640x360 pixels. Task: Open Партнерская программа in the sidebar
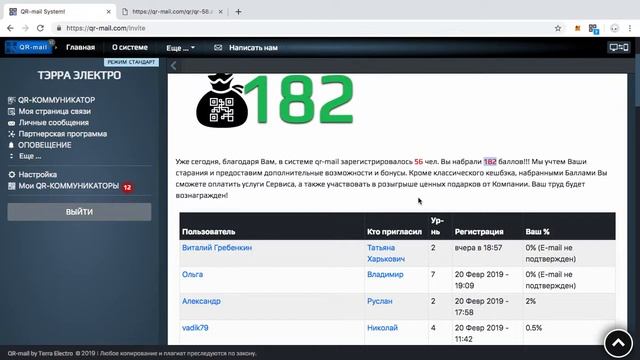62,134
